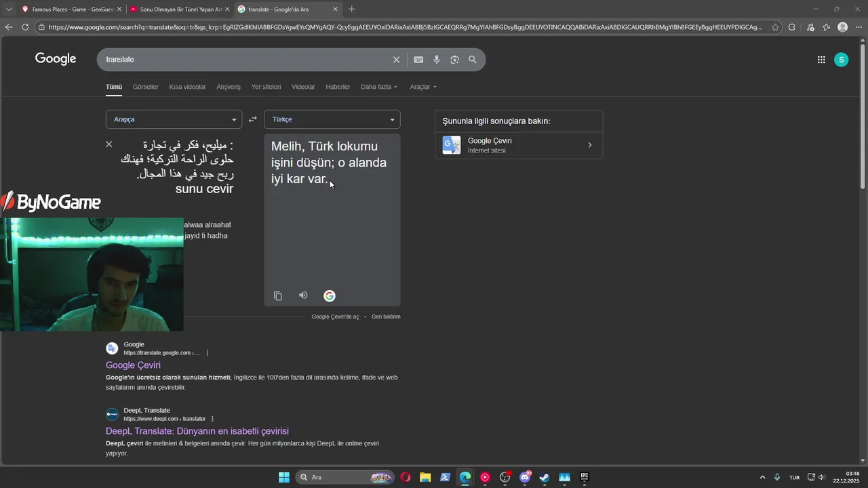
Task: Expand the Araçlar menu
Action: tap(423, 87)
